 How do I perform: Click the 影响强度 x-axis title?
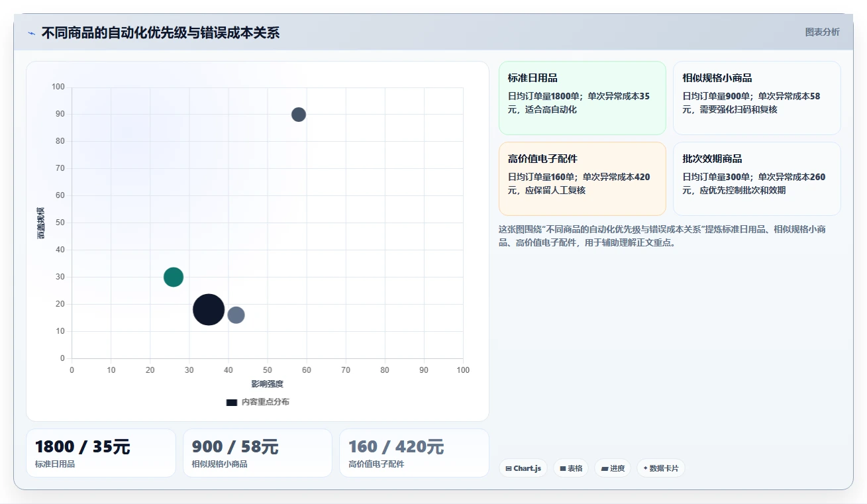267,384
